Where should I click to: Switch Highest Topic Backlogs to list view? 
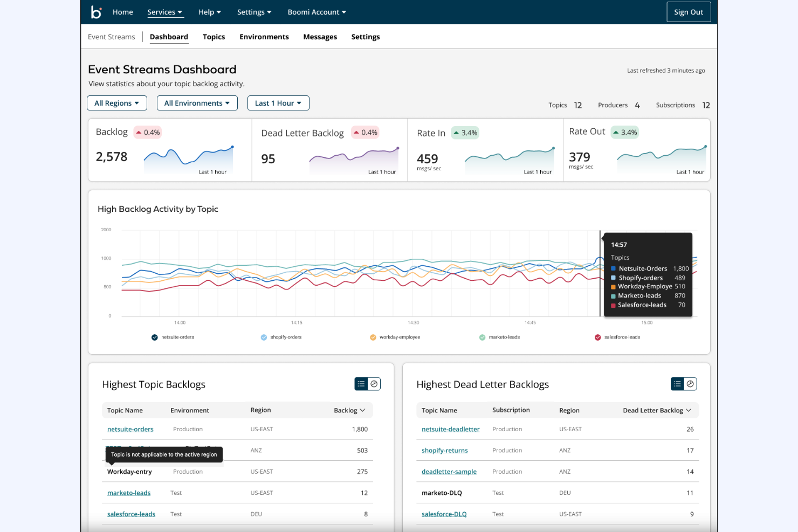361,384
